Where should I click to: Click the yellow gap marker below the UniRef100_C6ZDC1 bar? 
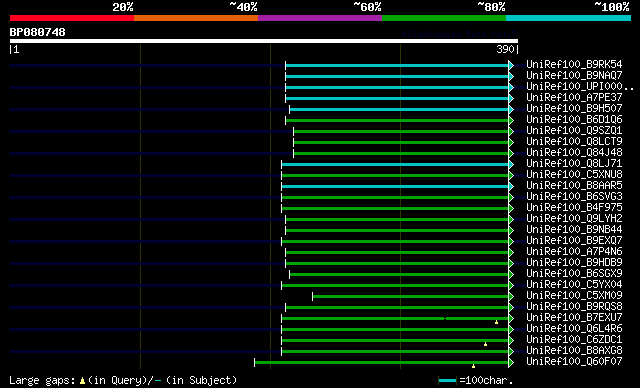tap(485, 344)
